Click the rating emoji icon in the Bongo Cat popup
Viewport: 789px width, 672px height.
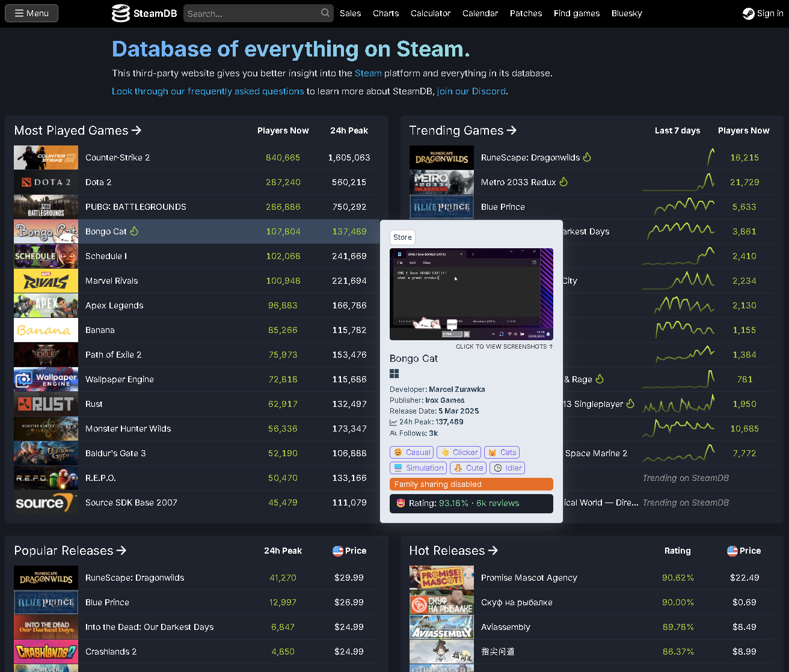(401, 504)
